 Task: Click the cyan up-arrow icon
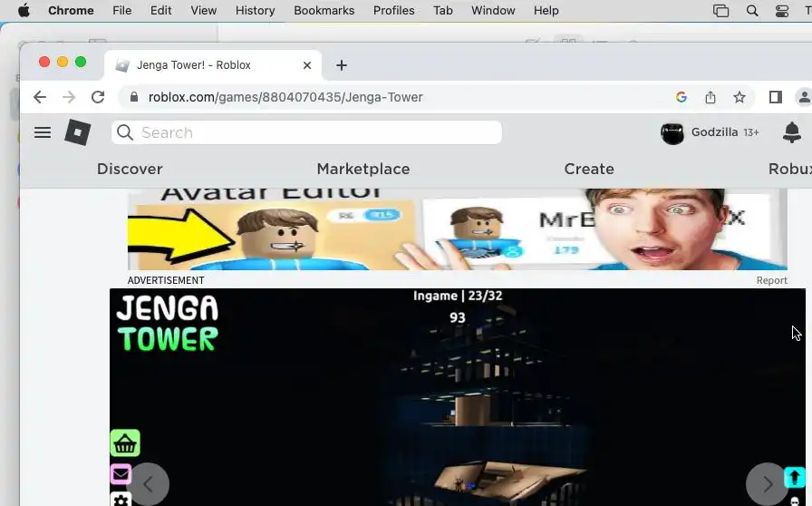click(x=795, y=477)
